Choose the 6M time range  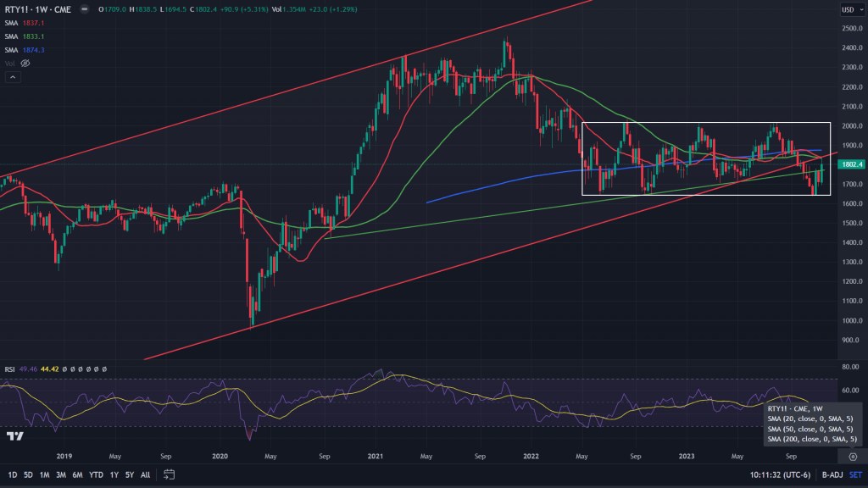[x=77, y=474]
